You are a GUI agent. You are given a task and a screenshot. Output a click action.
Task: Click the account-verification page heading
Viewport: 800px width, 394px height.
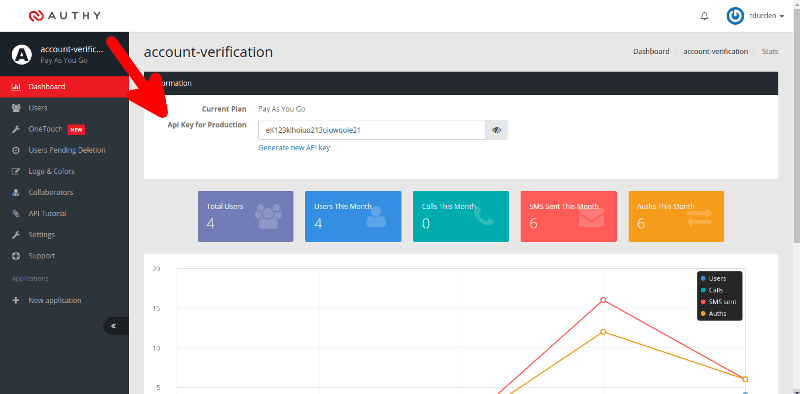point(208,52)
